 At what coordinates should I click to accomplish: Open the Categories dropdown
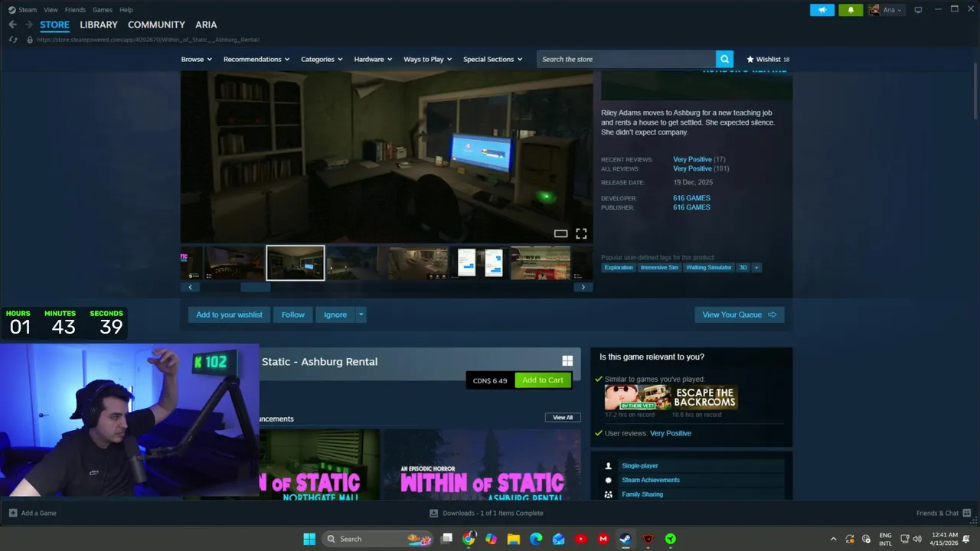(x=322, y=59)
